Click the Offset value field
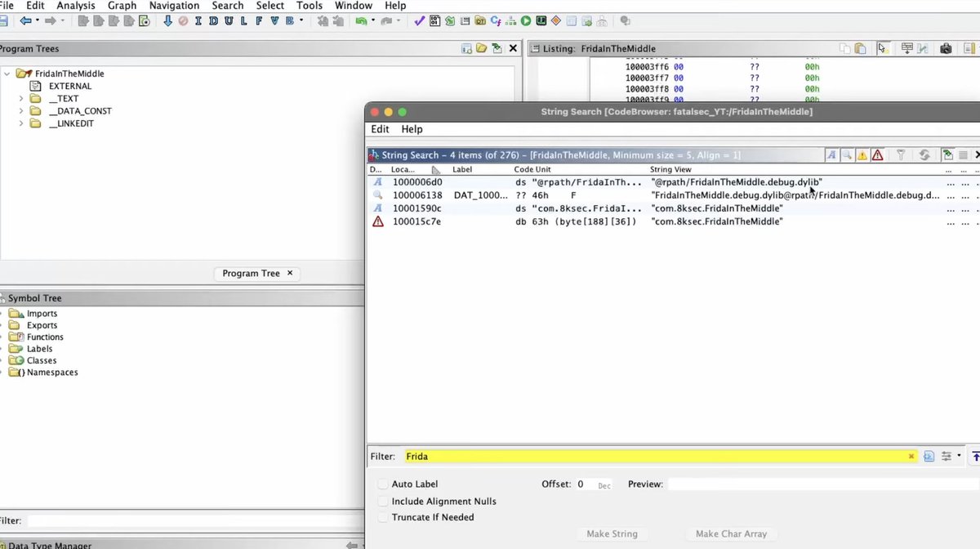 pyautogui.click(x=594, y=484)
